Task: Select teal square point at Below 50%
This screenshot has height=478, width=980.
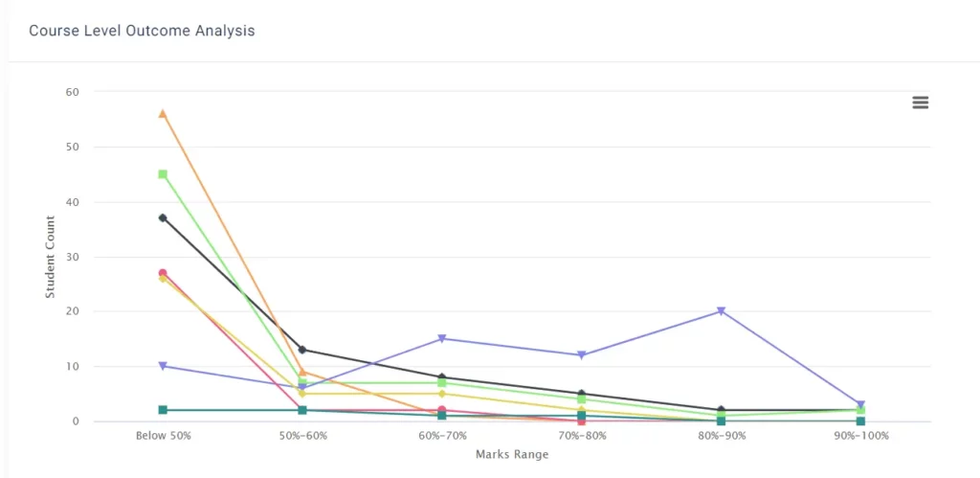Action: click(163, 410)
